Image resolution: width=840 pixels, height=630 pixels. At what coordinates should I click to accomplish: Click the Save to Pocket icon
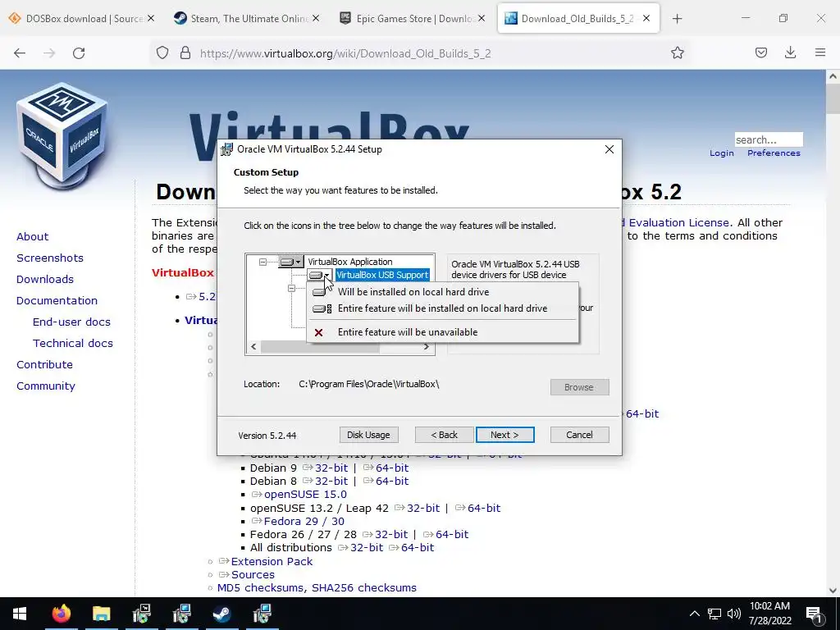click(761, 53)
